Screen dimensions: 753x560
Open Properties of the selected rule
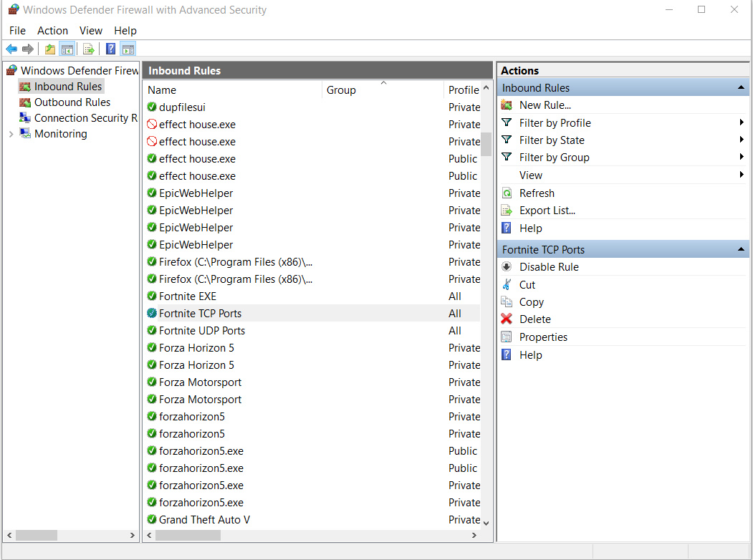pos(543,337)
